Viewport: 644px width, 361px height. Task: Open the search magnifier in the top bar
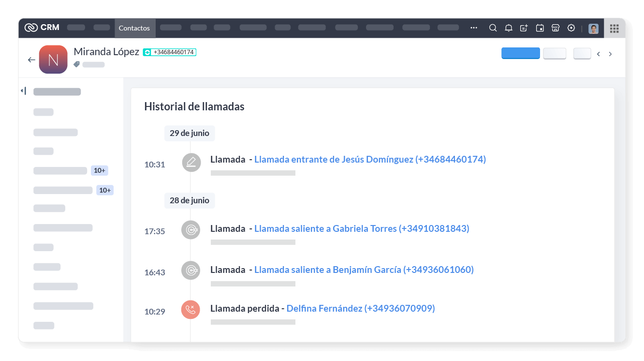(x=493, y=28)
